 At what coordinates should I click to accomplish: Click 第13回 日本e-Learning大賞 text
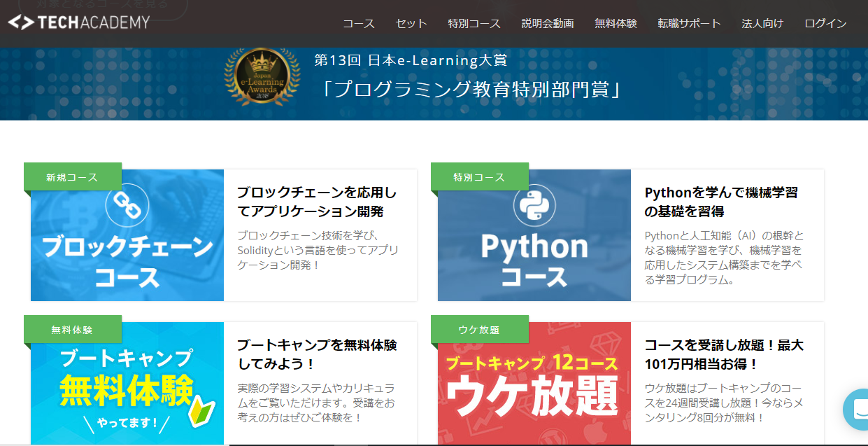pyautogui.click(x=411, y=60)
